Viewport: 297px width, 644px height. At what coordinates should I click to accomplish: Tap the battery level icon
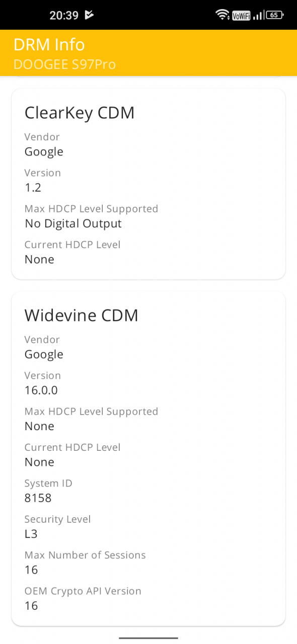pyautogui.click(x=274, y=15)
